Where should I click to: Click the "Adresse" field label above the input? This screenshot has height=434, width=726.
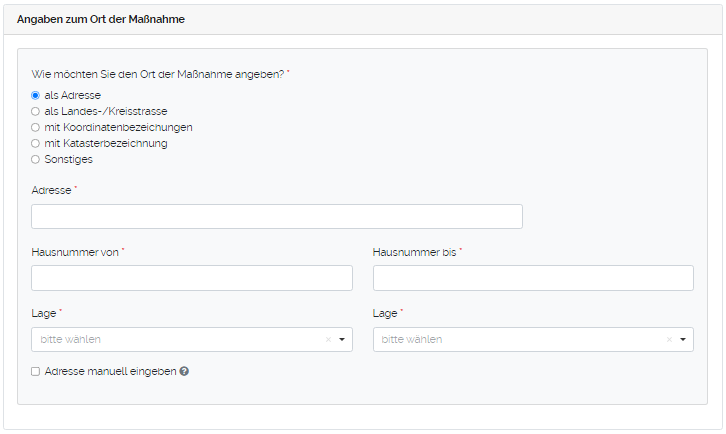click(x=52, y=190)
